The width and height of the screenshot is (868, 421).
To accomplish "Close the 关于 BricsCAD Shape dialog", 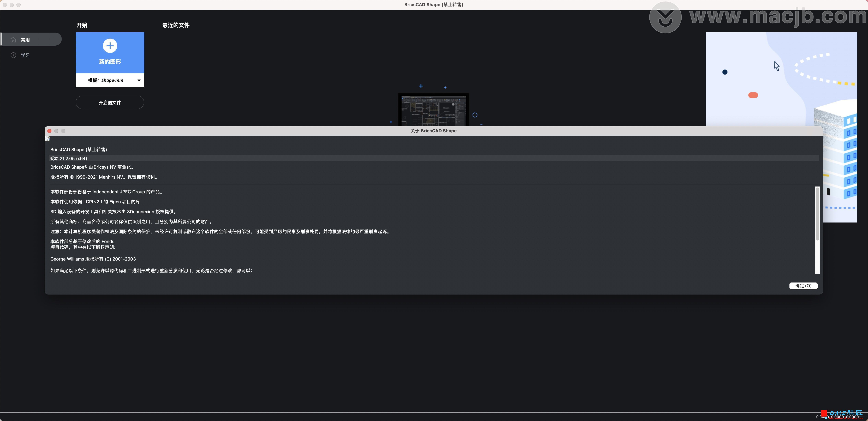I will coord(50,131).
